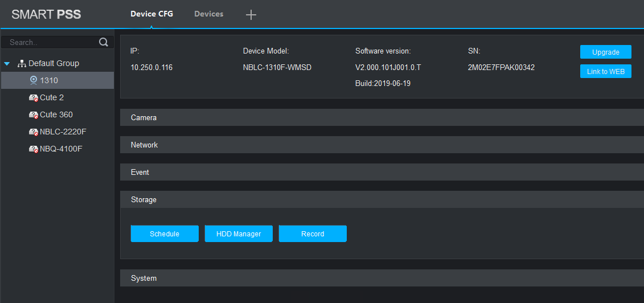Image resolution: width=644 pixels, height=303 pixels.
Task: Click the SMART PSS logo
Action: 47,14
